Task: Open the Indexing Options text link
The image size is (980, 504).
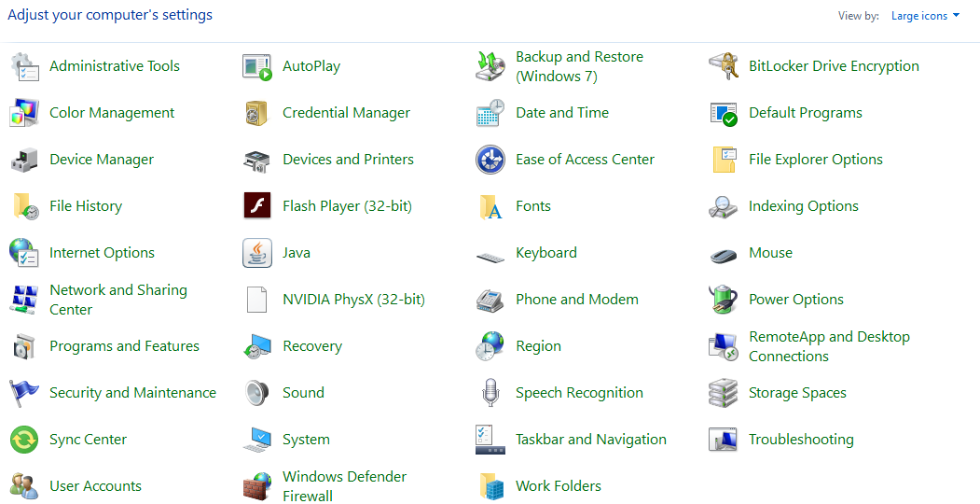Action: [804, 206]
